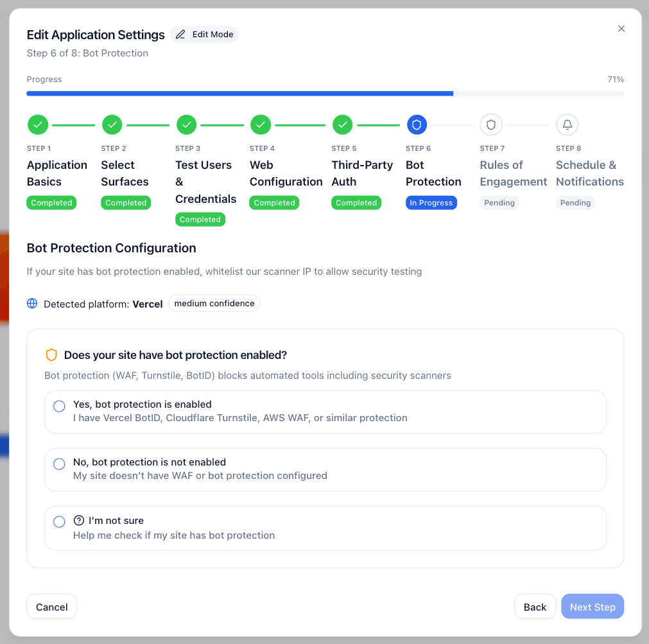The width and height of the screenshot is (649, 644).
Task: Click the Step 5 Third-Party Auth checkmark
Action: coord(343,125)
